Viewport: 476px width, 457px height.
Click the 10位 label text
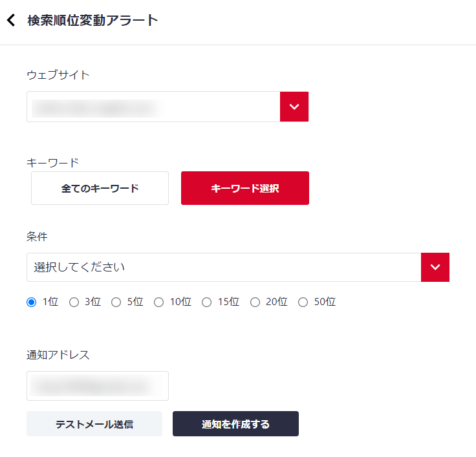(180, 302)
